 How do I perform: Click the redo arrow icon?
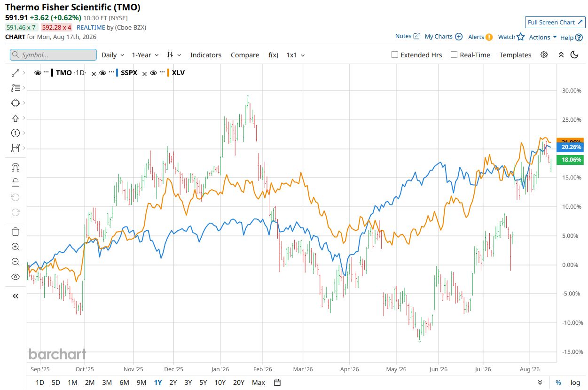pyautogui.click(x=16, y=212)
